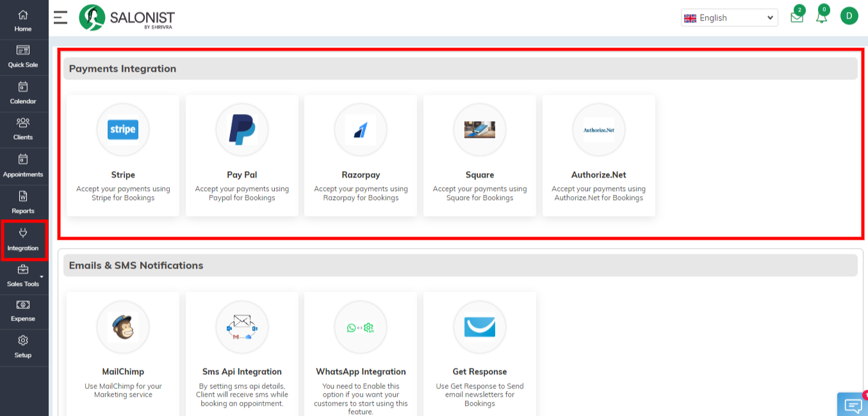The height and width of the screenshot is (416, 868).
Task: Open the Clients section
Action: pos(23,129)
